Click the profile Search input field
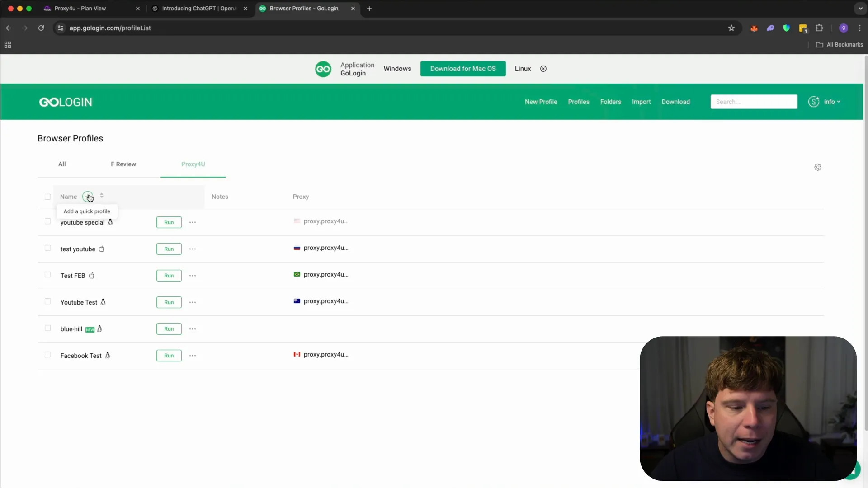 tap(754, 102)
